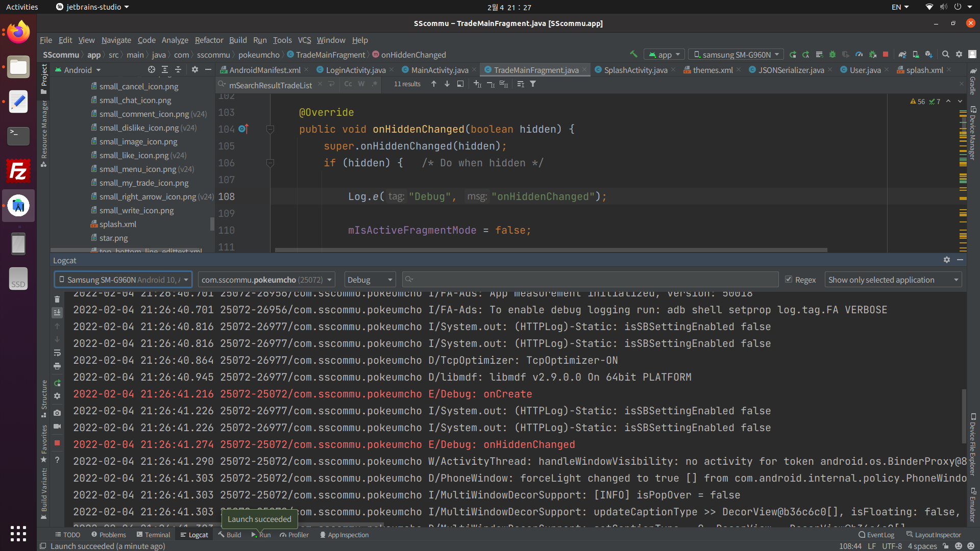Click the Make Project hammer icon
The width and height of the screenshot is (980, 551).
(633, 54)
